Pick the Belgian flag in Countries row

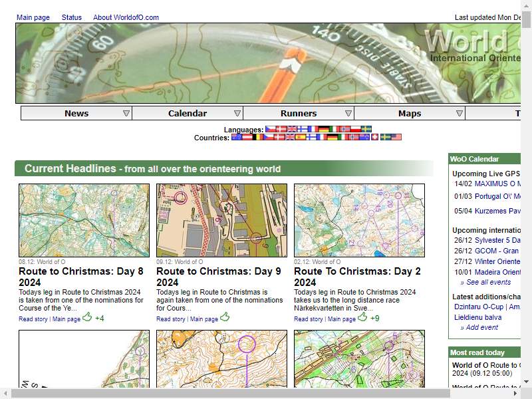[x=258, y=137]
